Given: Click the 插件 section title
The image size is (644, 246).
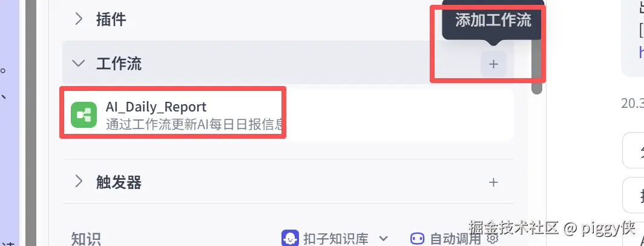Looking at the screenshot, I should 111,19.
